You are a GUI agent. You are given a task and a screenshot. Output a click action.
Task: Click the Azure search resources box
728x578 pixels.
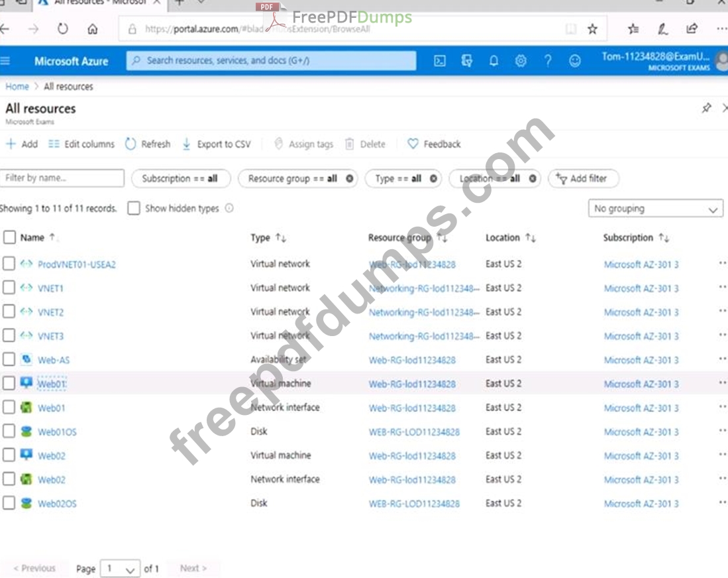[271, 61]
